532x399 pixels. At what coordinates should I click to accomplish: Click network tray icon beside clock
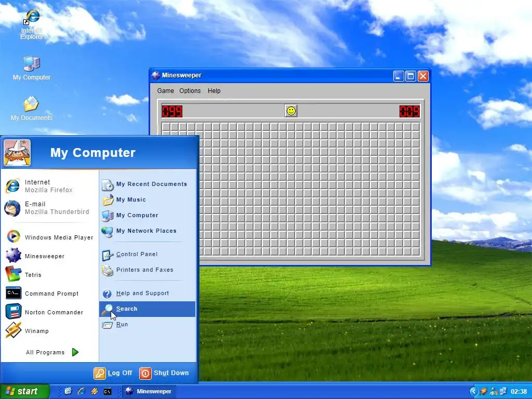tap(503, 391)
